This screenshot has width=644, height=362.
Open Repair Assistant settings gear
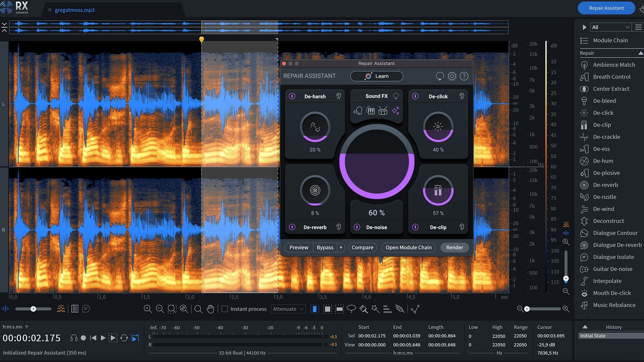tap(452, 76)
